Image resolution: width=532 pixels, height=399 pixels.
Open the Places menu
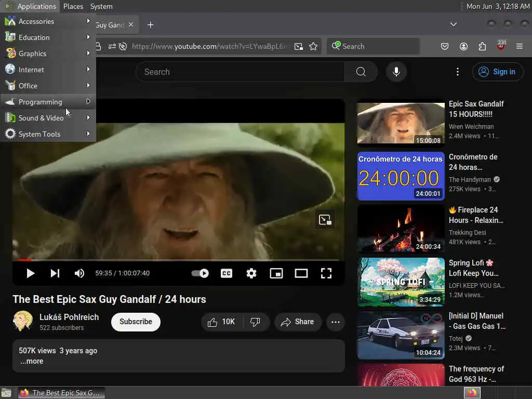point(73,6)
